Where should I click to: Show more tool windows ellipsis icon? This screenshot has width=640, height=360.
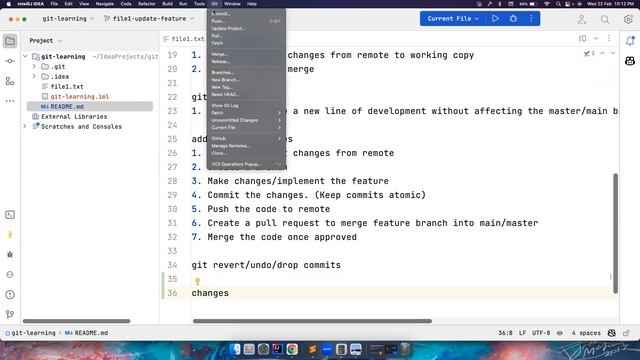(10, 101)
